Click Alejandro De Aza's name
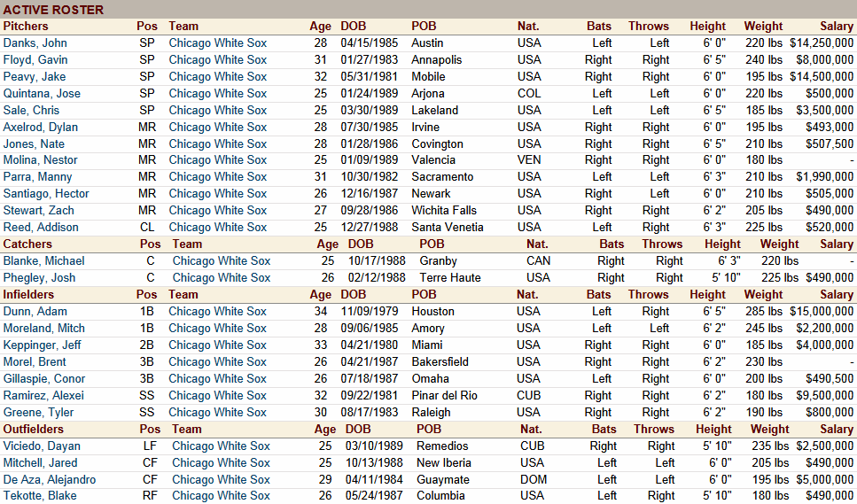 click(50, 479)
